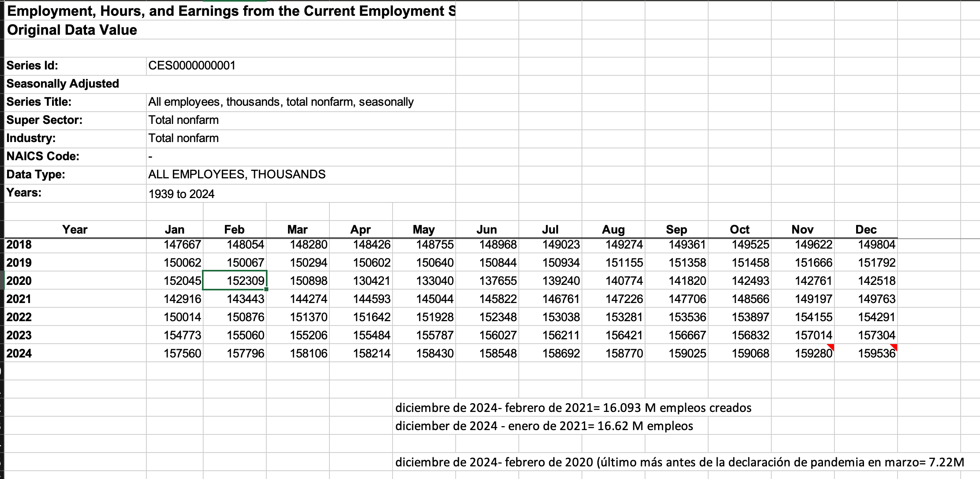980x479 pixels.
Task: Click the Original Data Value cell
Action: point(72,30)
